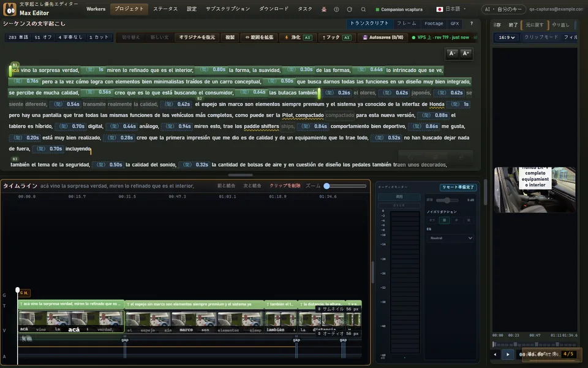Open the 日本語 language selector
This screenshot has height=368, width=588.
(451, 9)
